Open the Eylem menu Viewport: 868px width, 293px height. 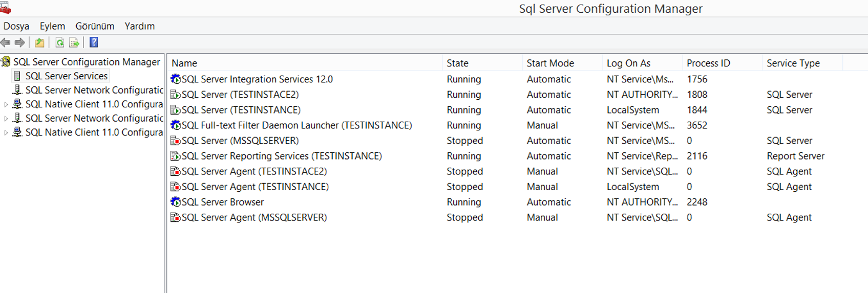(x=52, y=26)
